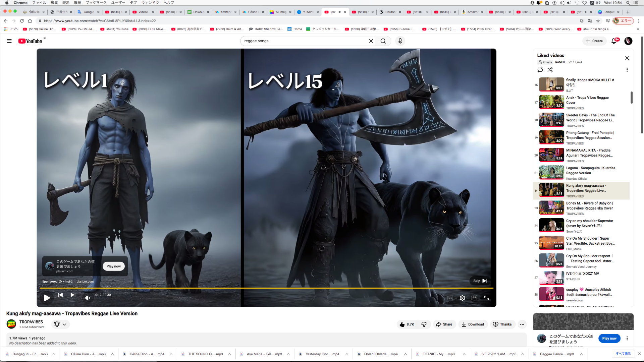Click the dislike thumbs-down button

(x=424, y=324)
